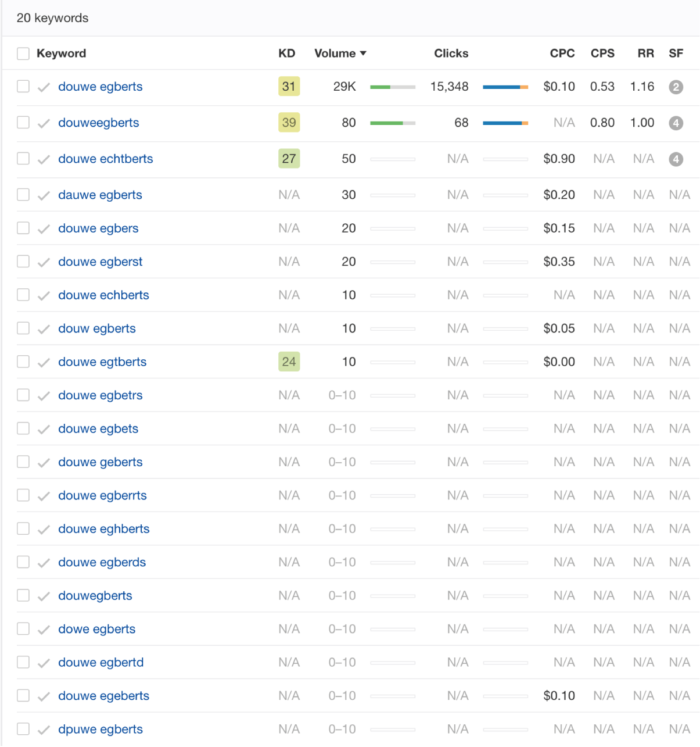Tick the checkbox next to douwe egbers

click(23, 228)
